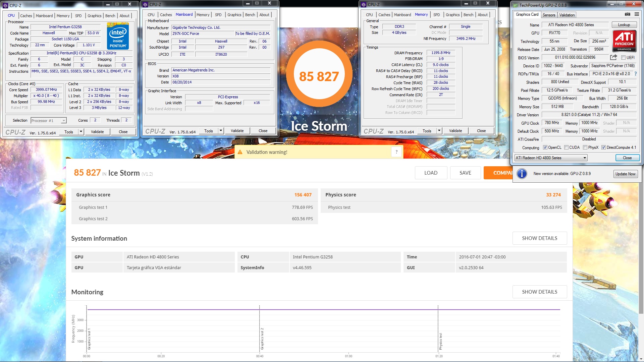Screen dimensions: 644x362
Task: Open the ATI Radeon HD 4800 Series GPU selector
Action: pos(551,158)
